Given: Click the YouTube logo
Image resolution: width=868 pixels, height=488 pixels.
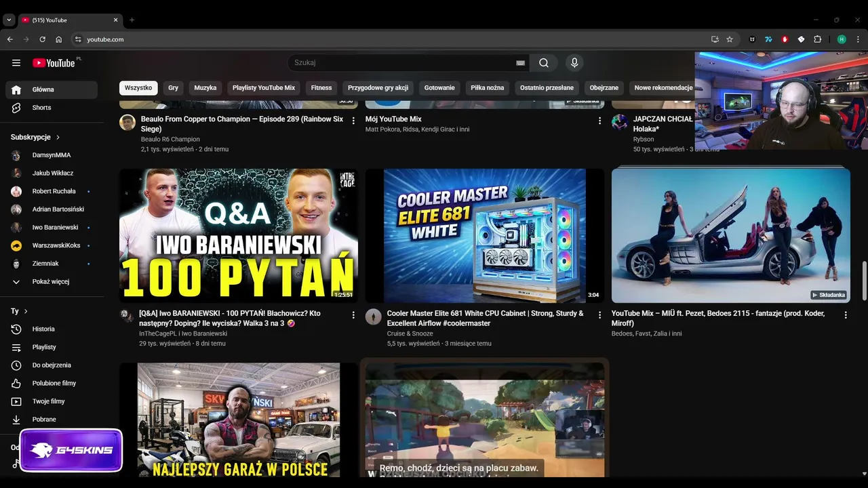Looking at the screenshot, I should click(x=54, y=63).
